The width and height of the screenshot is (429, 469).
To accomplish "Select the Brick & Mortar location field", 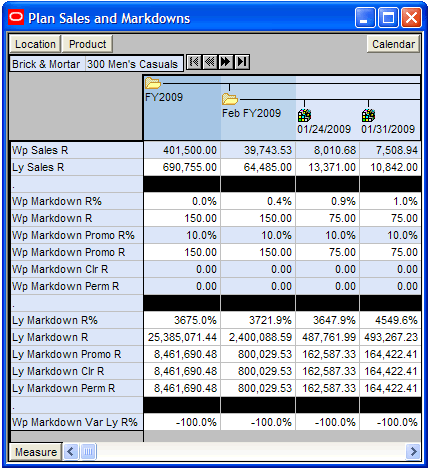I will (47, 64).
